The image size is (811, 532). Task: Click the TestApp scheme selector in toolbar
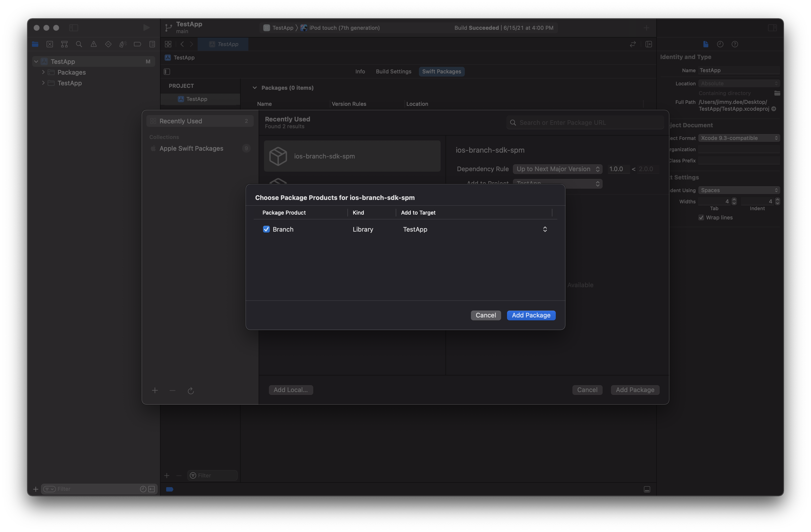click(x=278, y=28)
